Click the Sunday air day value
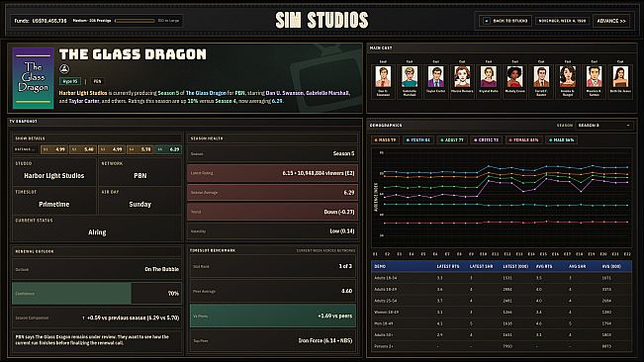The width and height of the screenshot is (644, 362). tap(140, 204)
